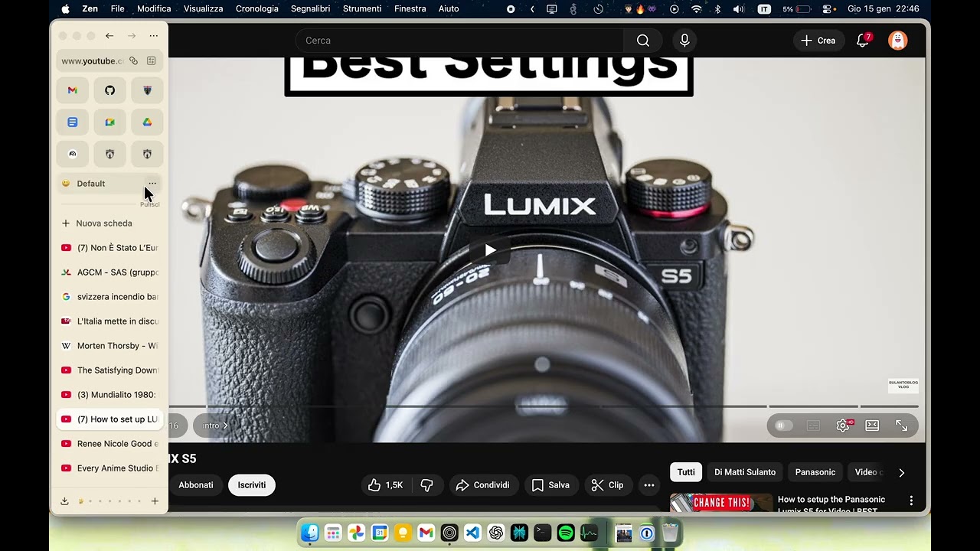Open the YouTube account avatar menu
This screenshot has width=980, height=551.
pos(898,41)
